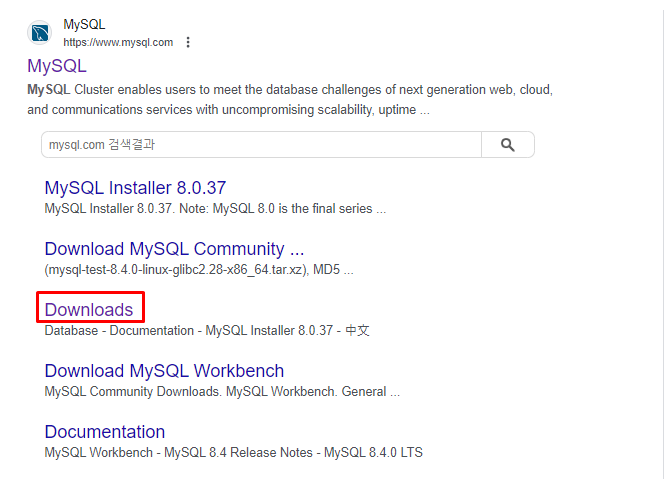Click snippet 'Database - Documentation - MySQL Installer'
The height and width of the screenshot is (479, 665).
[207, 331]
